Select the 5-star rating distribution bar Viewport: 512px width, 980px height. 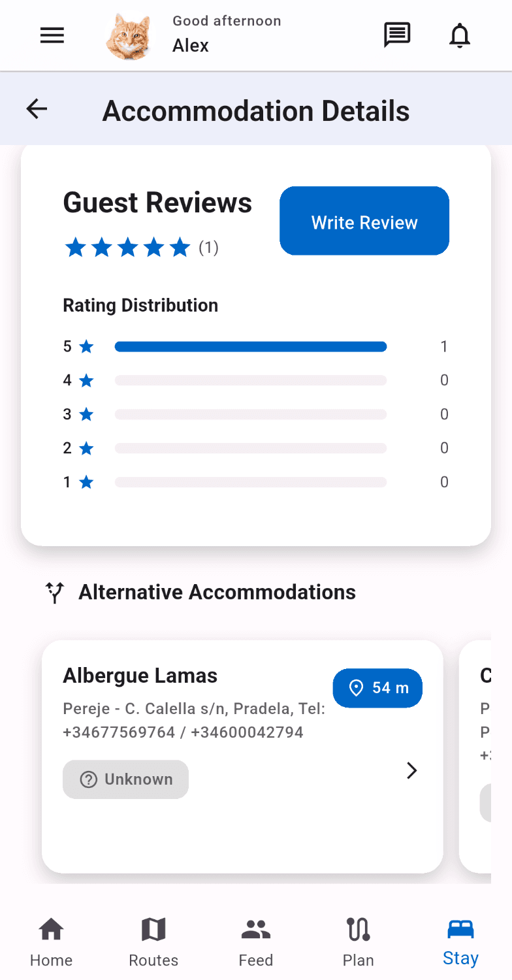[x=251, y=347]
